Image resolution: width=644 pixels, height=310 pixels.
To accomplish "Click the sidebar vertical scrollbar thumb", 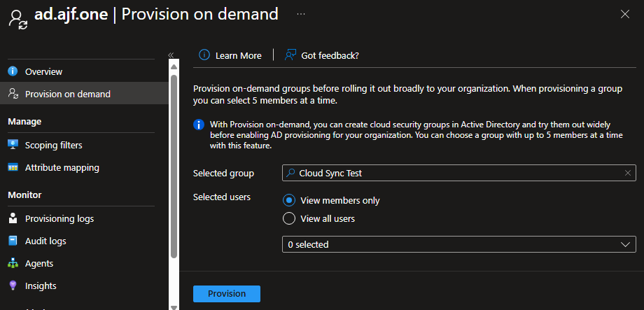I will [x=174, y=167].
